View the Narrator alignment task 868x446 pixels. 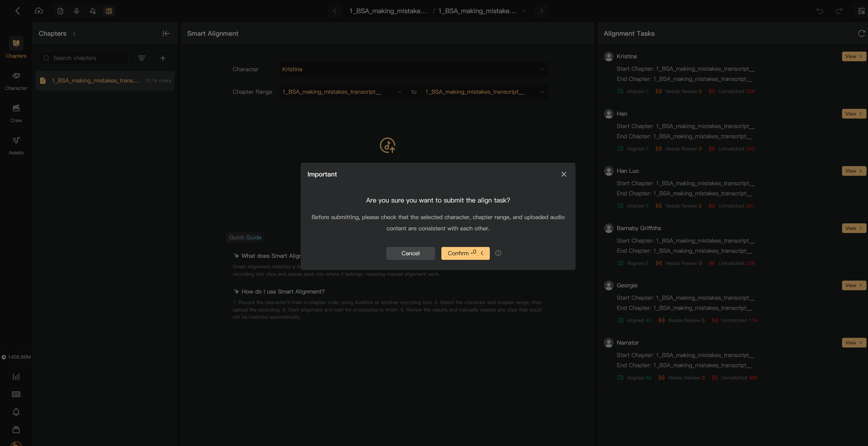tap(854, 343)
